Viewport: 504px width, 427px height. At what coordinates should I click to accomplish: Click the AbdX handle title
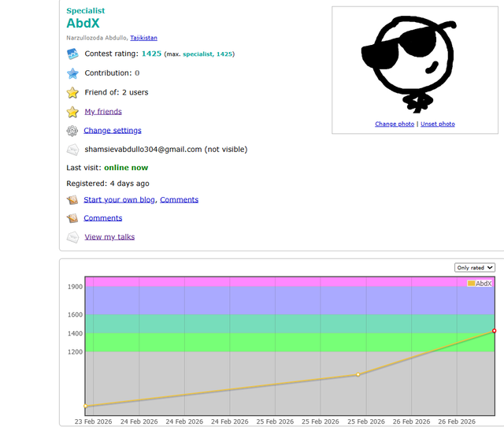(x=83, y=24)
